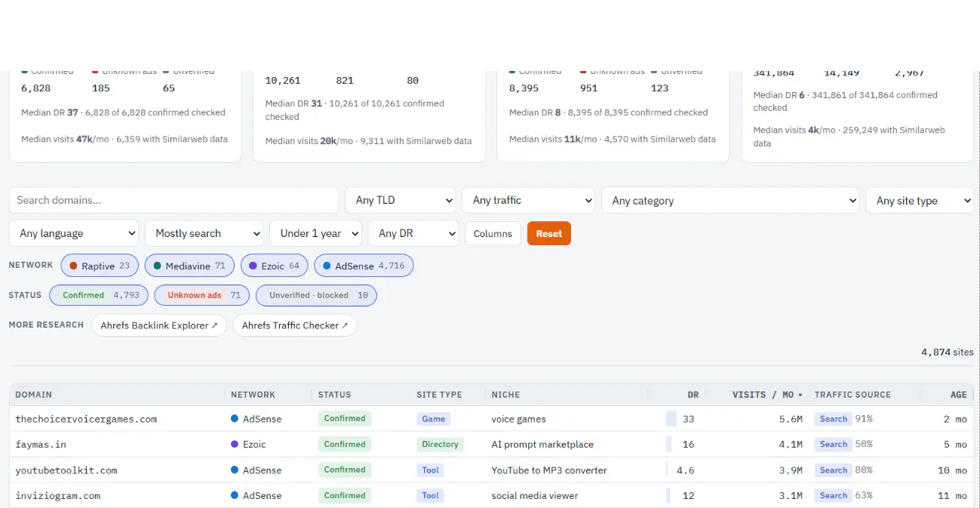Click Tool tag in inviziogram.com row

431,496
